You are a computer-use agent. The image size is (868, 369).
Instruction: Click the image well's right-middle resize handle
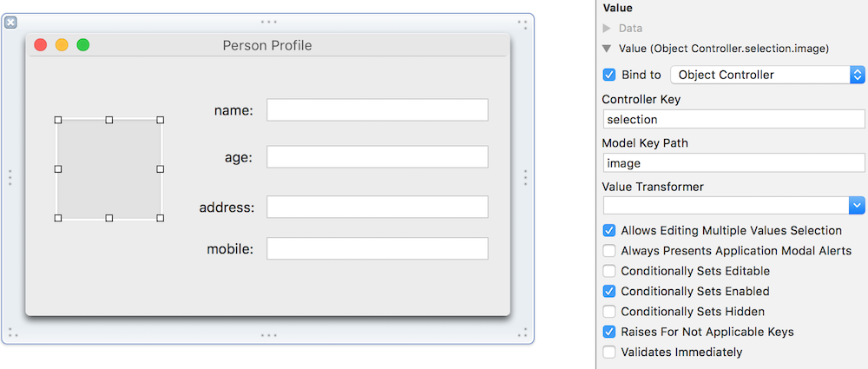click(161, 169)
